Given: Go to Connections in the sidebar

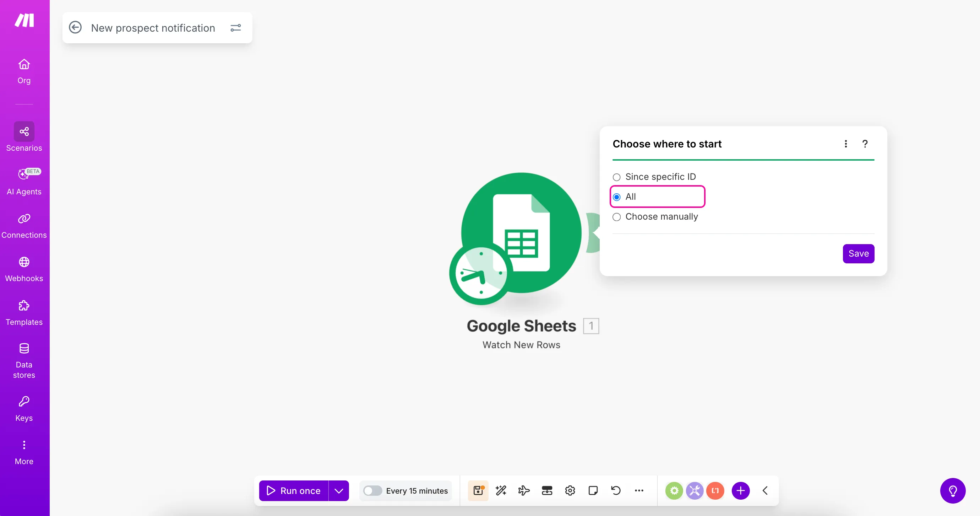Looking at the screenshot, I should coord(24,226).
